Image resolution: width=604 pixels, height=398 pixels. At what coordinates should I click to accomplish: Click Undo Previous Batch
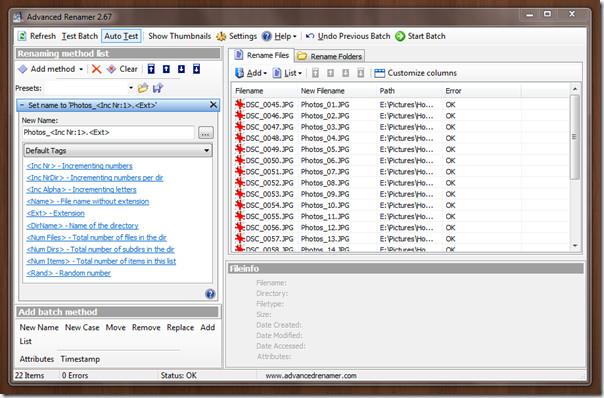point(348,36)
